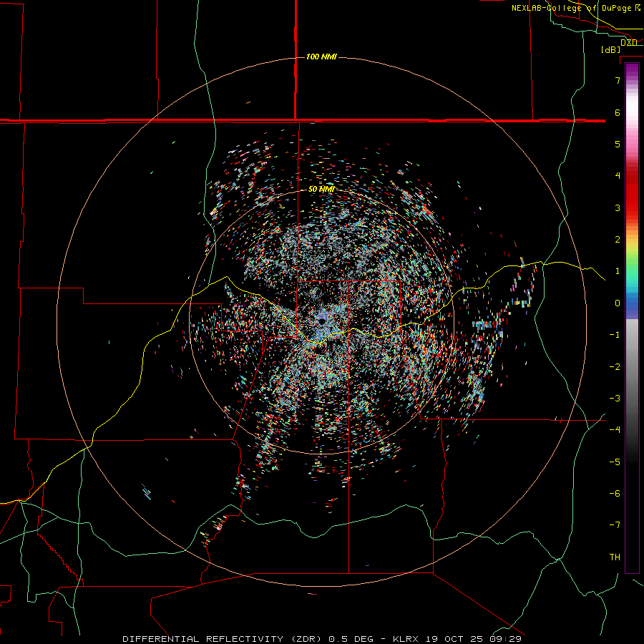Click the -2 dB scale label
Viewport: 644px width, 644px height.
[615, 367]
